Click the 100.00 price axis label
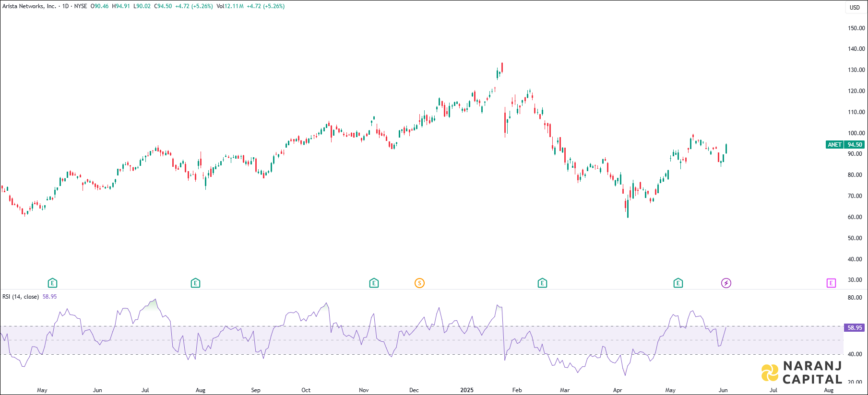This screenshot has width=868, height=395. coord(856,133)
